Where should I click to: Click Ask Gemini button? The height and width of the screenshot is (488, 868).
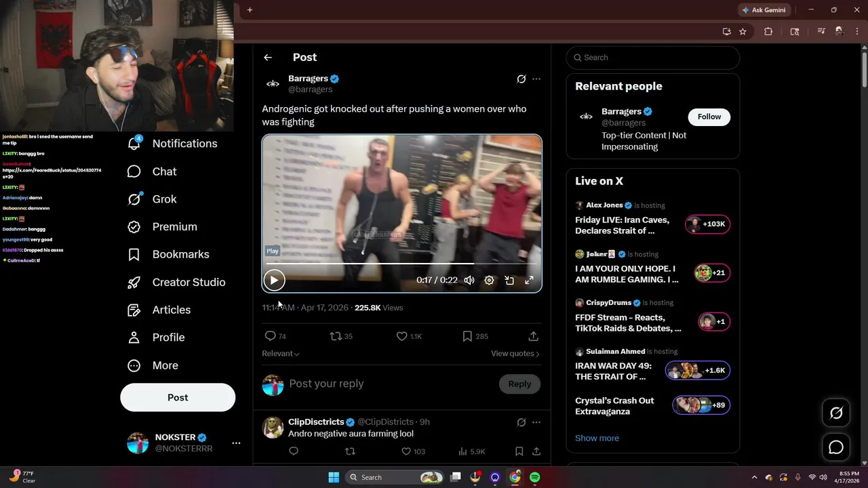tap(764, 10)
